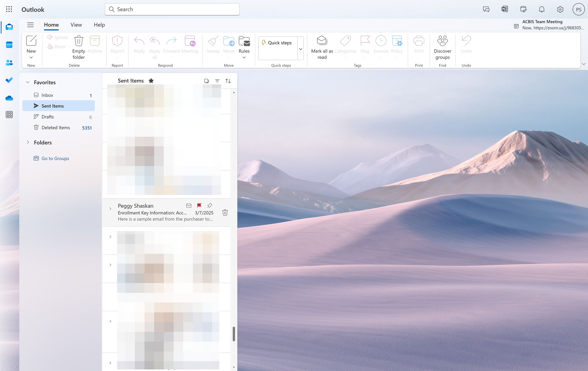Select the Deleted Items folder
The width and height of the screenshot is (588, 371).
tap(58, 128)
